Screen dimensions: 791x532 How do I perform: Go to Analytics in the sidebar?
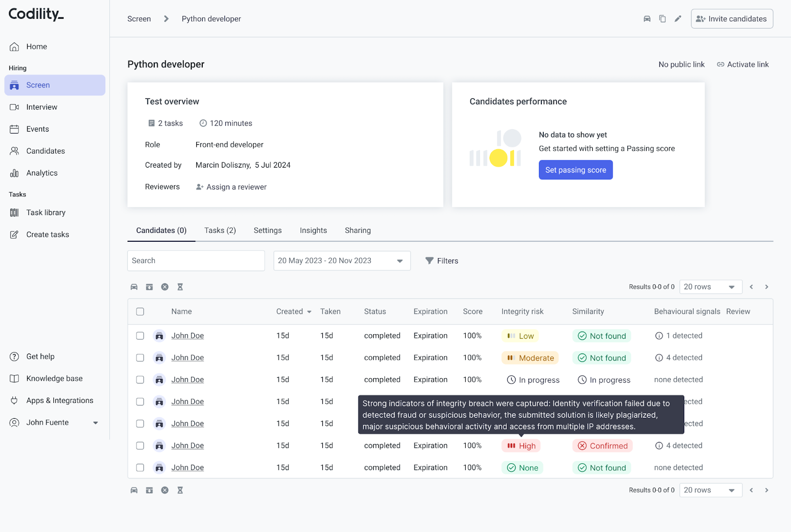point(42,173)
